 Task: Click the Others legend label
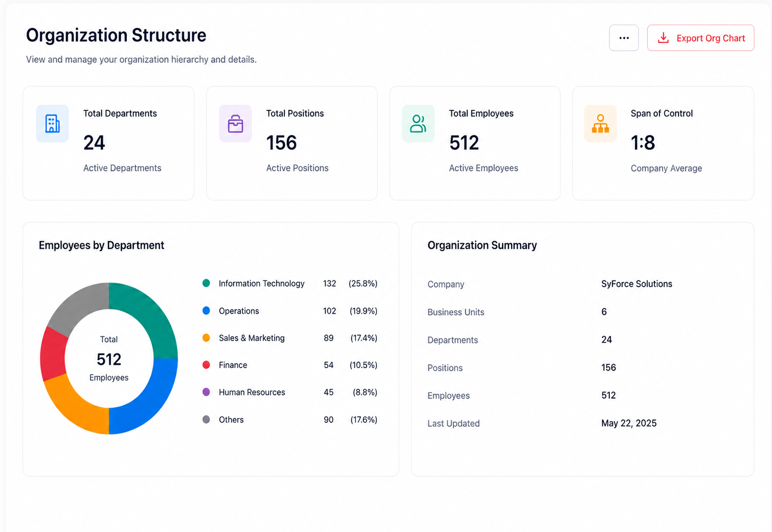point(231,420)
